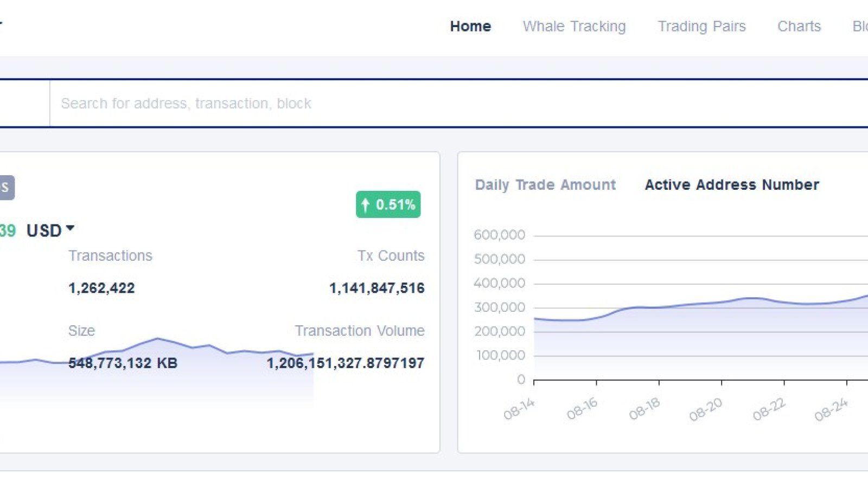Expand the USD currency dropdown

click(x=50, y=230)
